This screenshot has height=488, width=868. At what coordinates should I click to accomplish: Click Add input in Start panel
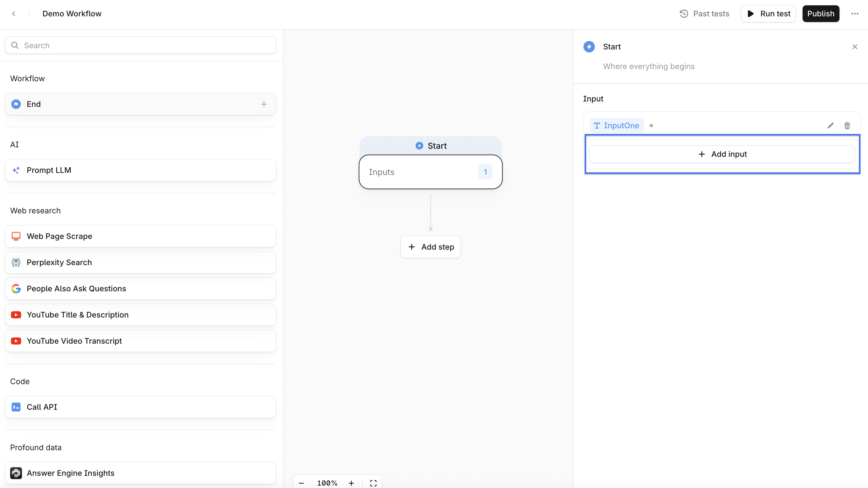click(722, 154)
